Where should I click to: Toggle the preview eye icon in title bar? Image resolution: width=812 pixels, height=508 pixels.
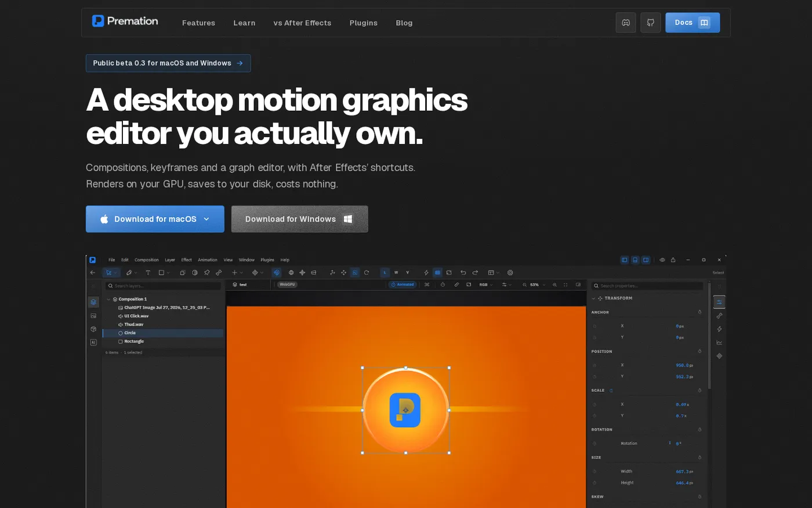coord(662,260)
